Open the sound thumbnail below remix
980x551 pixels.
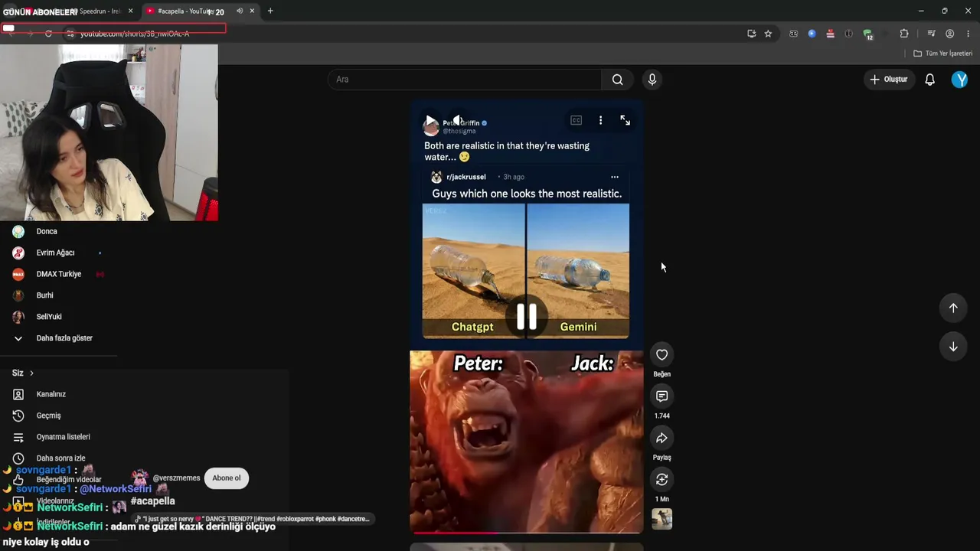click(x=661, y=519)
